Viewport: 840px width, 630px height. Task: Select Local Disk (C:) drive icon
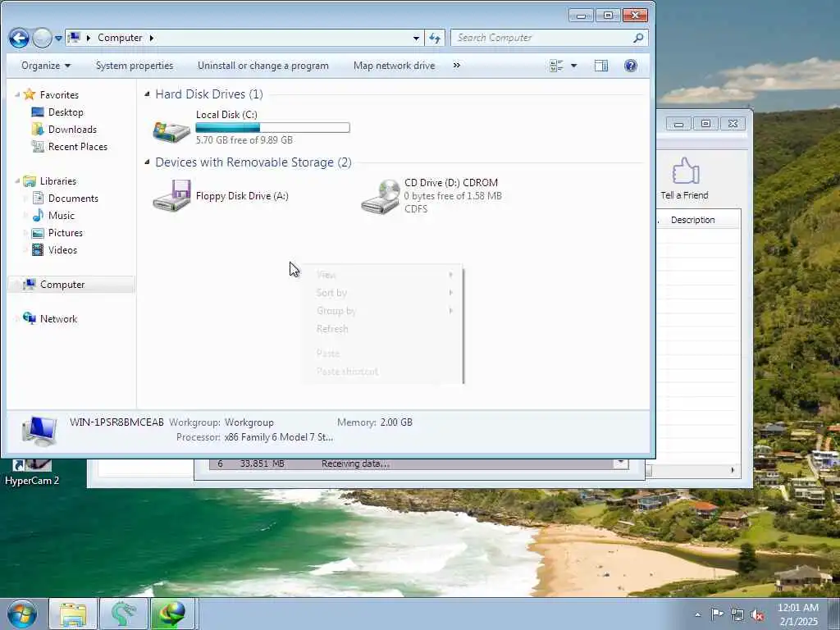click(x=171, y=130)
